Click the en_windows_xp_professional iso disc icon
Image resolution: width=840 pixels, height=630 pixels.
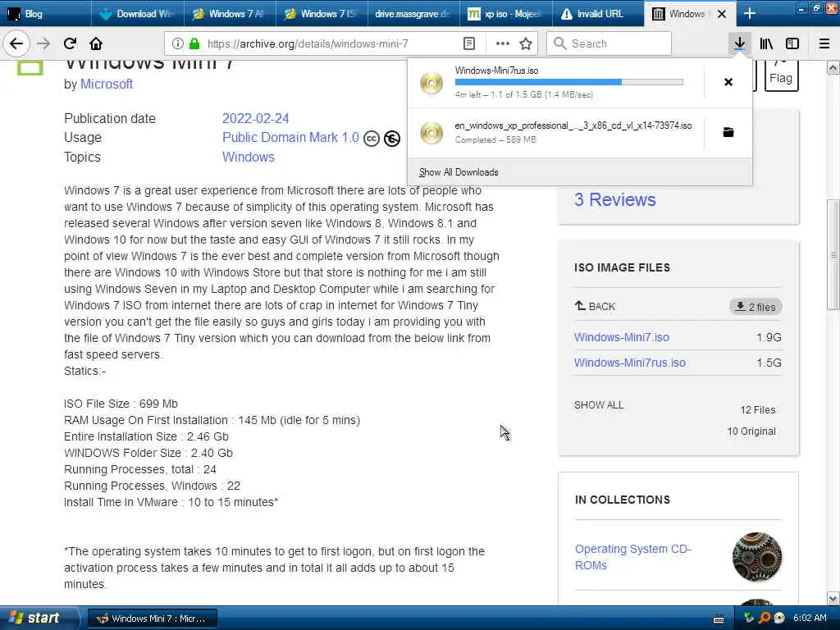pos(431,133)
